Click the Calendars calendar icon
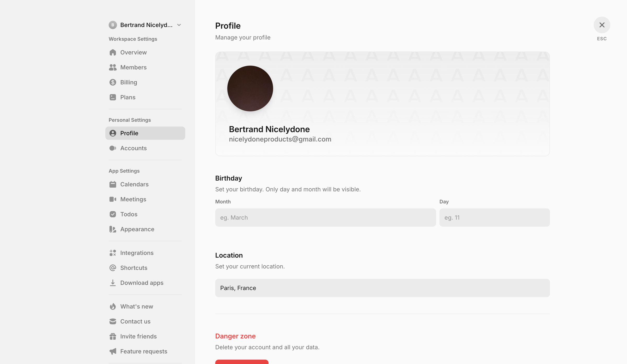The image size is (627, 364). (x=113, y=184)
